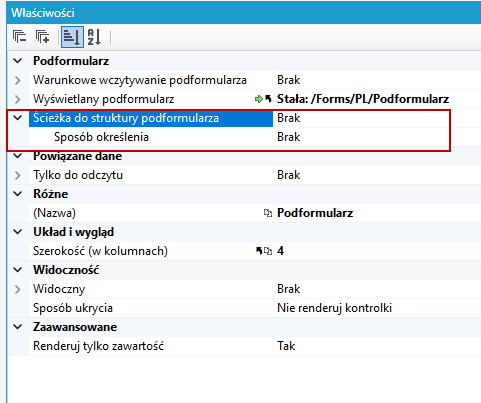Select Szerokość (w kolumnach) property label
481x403 pixels.
tap(100, 251)
